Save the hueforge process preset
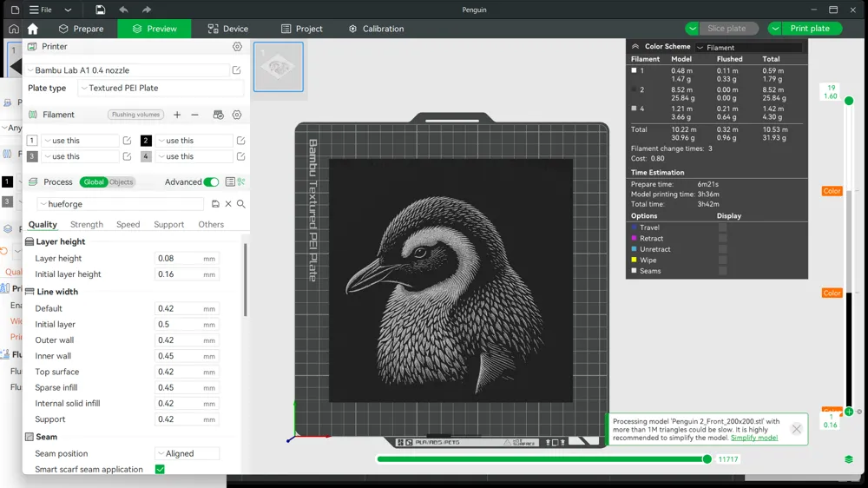The height and width of the screenshot is (488, 868). point(215,204)
